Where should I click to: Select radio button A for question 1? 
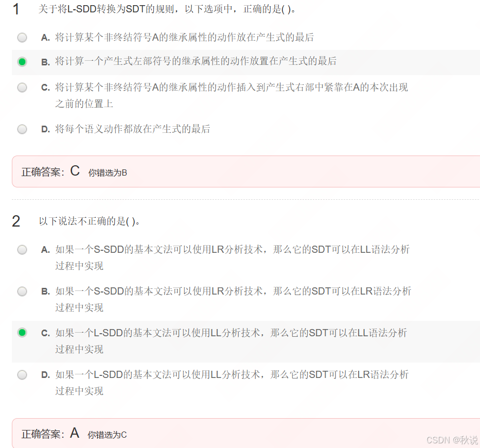pos(22,38)
